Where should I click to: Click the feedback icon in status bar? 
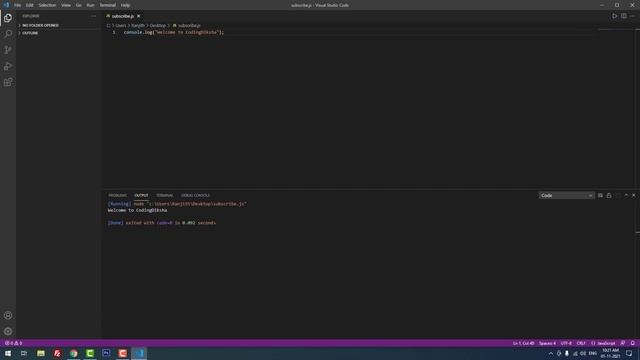click(623, 343)
